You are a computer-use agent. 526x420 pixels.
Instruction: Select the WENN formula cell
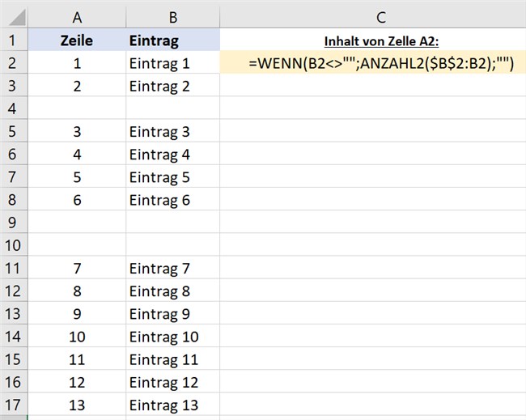pyautogui.click(x=373, y=63)
